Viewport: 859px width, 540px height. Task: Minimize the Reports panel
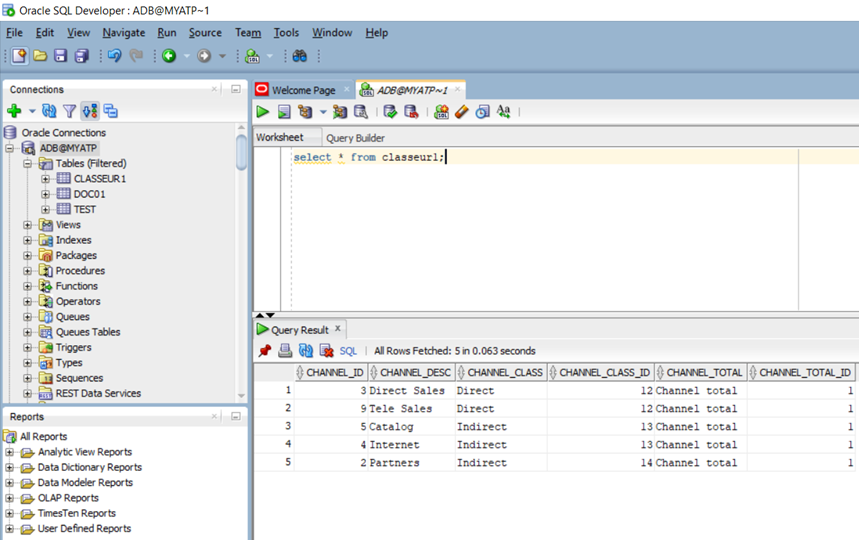(x=236, y=417)
